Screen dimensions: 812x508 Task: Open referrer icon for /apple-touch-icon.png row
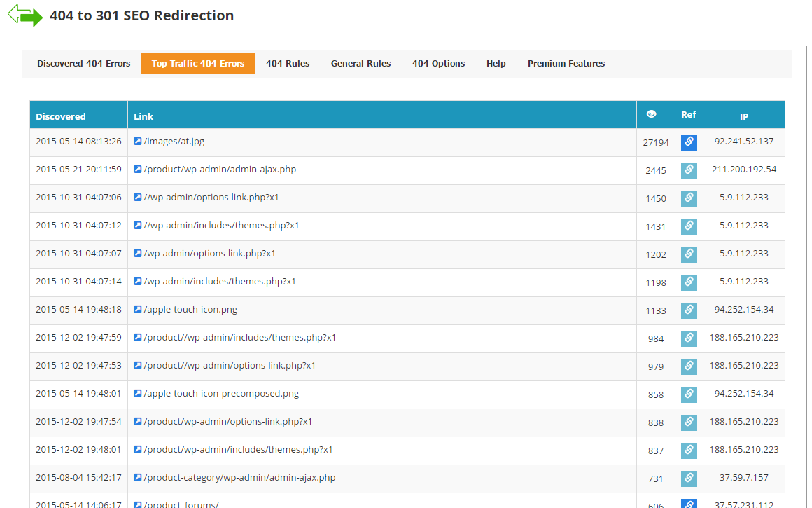(689, 310)
